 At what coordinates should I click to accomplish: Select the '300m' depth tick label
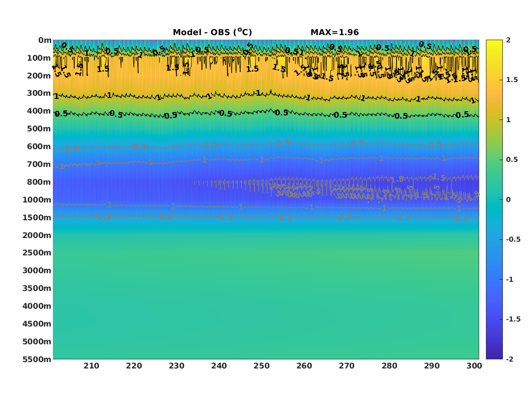(39, 93)
